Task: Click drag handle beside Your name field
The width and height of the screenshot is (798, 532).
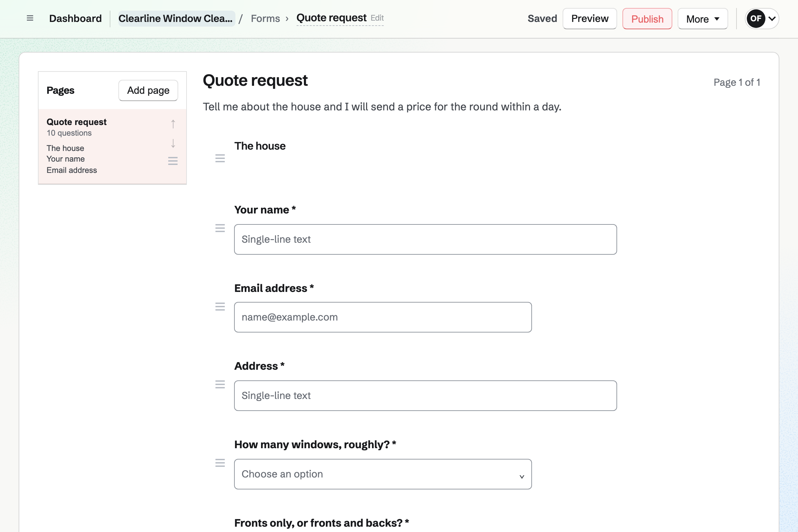Action: click(220, 228)
